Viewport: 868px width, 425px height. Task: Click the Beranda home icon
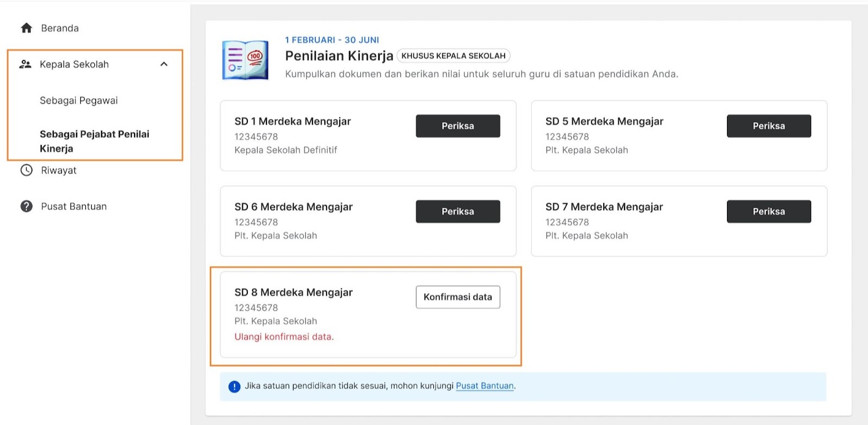[26, 28]
